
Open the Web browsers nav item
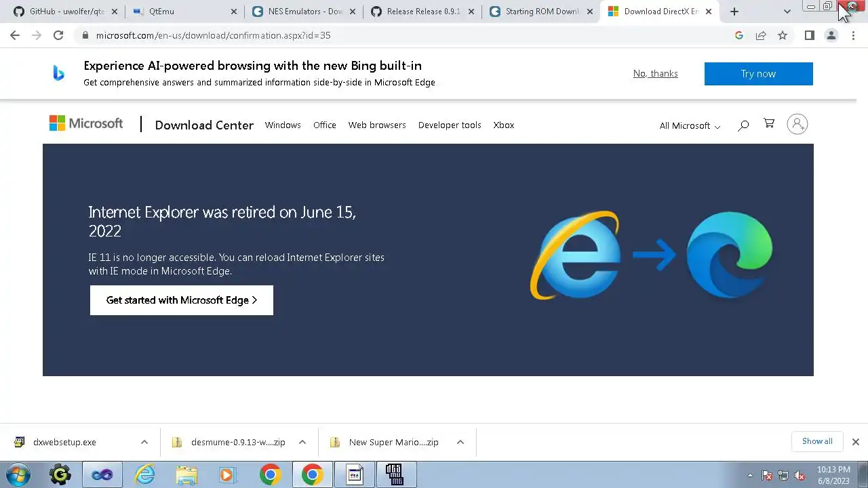[x=377, y=125]
